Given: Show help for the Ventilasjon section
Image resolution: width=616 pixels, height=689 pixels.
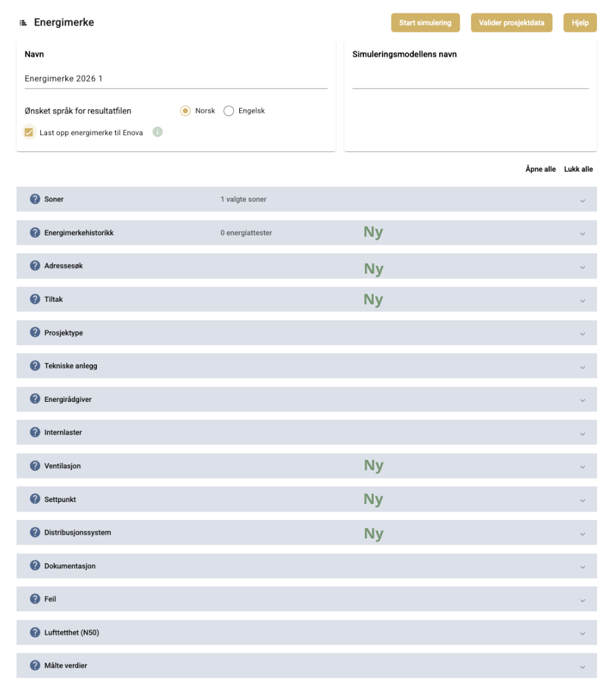Looking at the screenshot, I should coord(35,466).
